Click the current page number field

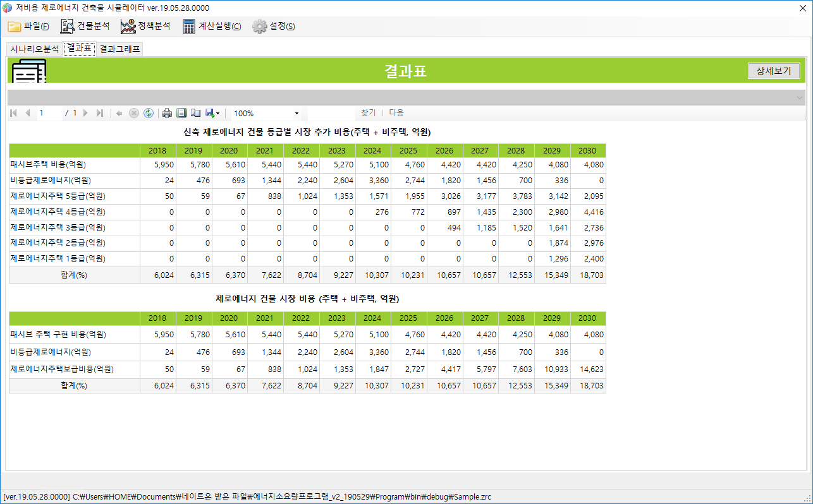coord(49,113)
